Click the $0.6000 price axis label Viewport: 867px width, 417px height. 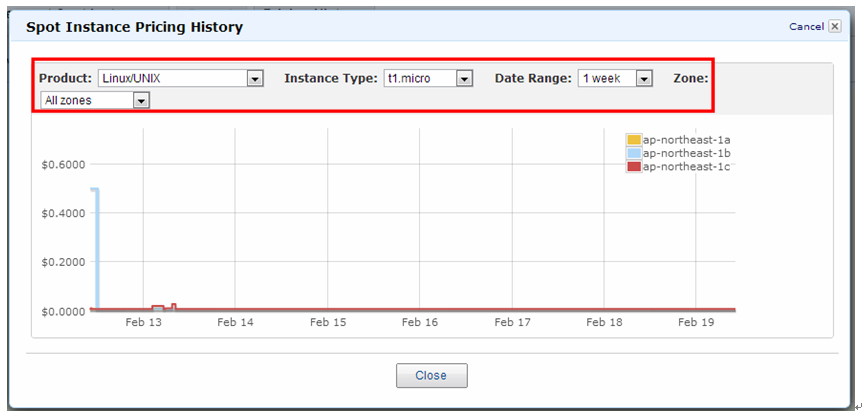tap(64, 164)
